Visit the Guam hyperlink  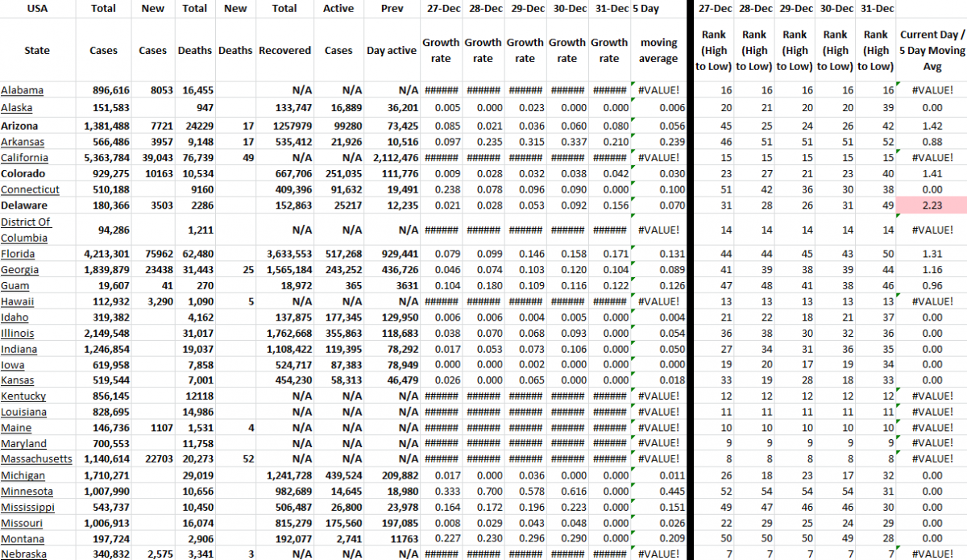[x=15, y=285]
